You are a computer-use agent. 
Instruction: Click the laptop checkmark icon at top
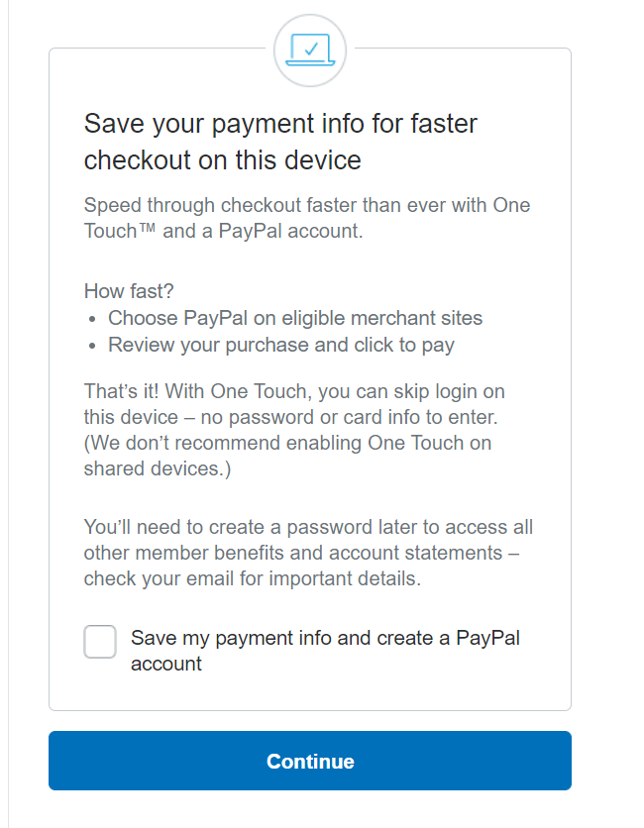310,49
